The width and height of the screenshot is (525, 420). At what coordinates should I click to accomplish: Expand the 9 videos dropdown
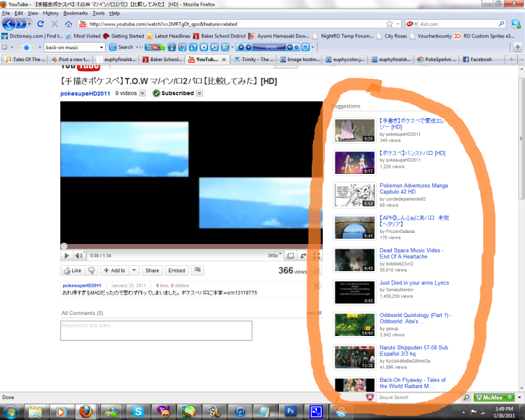[142, 93]
